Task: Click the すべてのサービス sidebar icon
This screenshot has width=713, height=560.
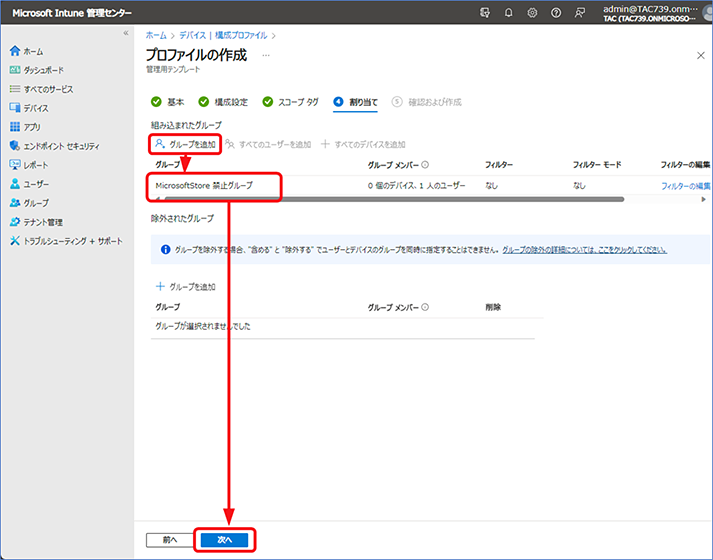Action: click(x=15, y=89)
